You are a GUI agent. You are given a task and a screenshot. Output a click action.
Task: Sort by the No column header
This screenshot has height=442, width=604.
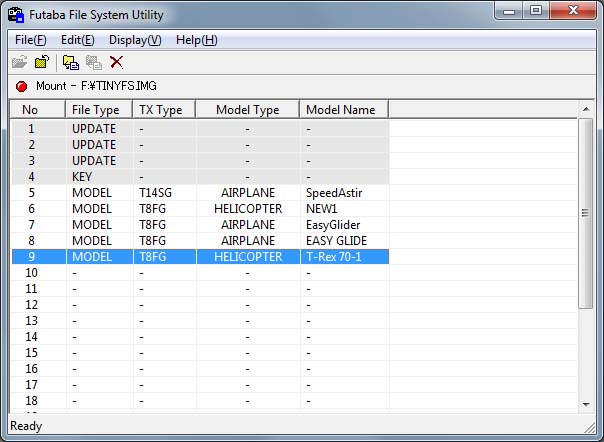coord(37,109)
